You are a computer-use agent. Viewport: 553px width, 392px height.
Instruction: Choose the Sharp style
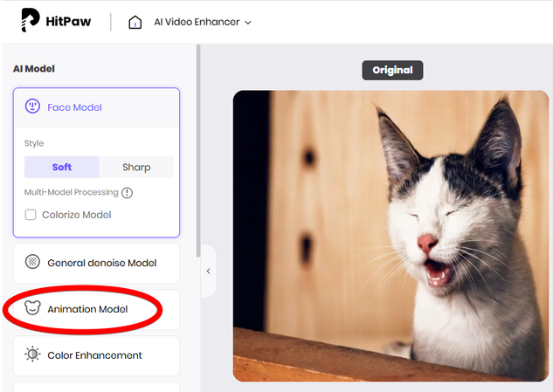136,167
